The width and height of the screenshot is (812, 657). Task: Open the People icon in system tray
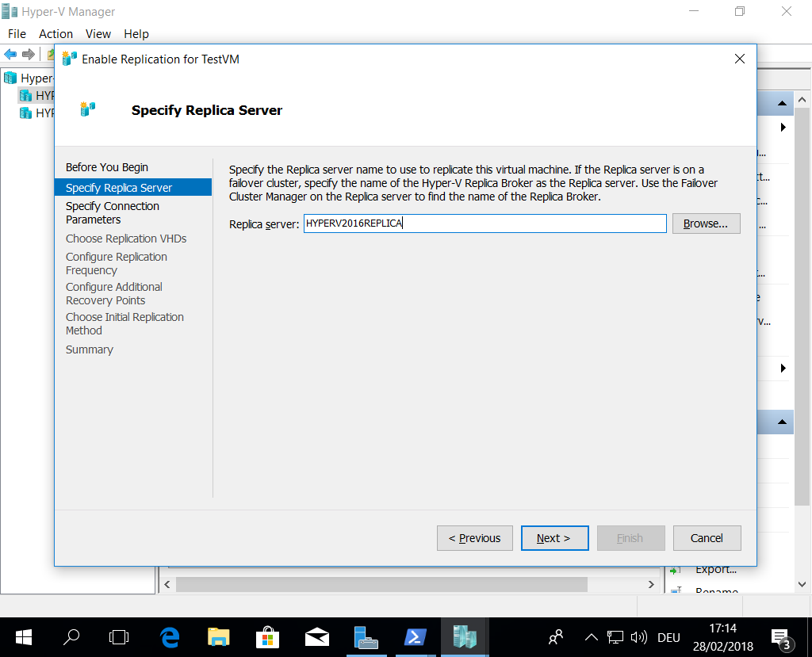[556, 637]
